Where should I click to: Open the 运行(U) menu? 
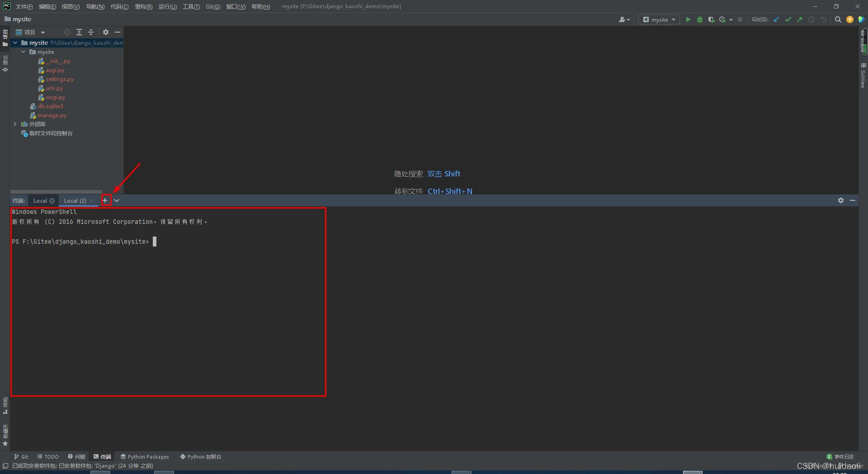[x=168, y=6]
